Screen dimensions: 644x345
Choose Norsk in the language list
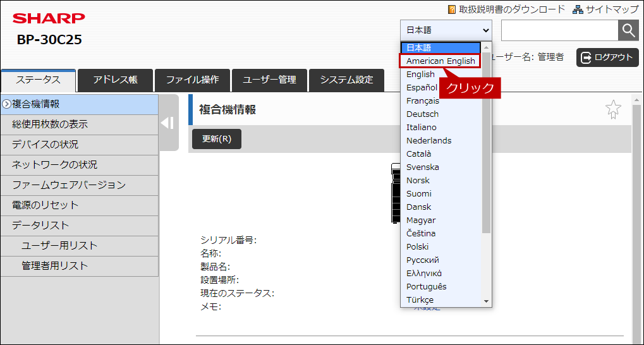[440, 180]
